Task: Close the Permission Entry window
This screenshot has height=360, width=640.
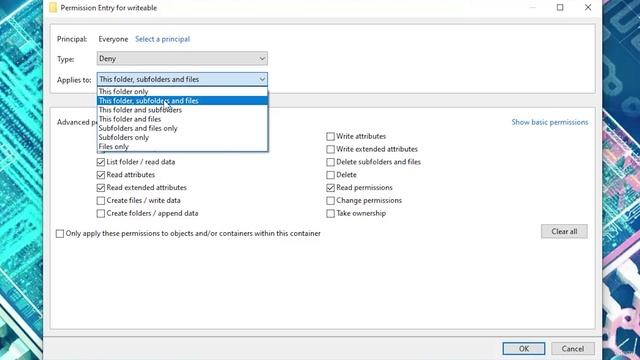Action: coord(588,7)
